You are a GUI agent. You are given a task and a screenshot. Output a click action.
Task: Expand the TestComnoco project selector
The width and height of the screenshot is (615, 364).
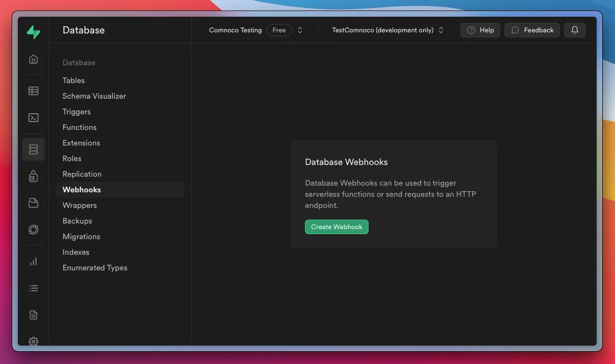tap(388, 30)
